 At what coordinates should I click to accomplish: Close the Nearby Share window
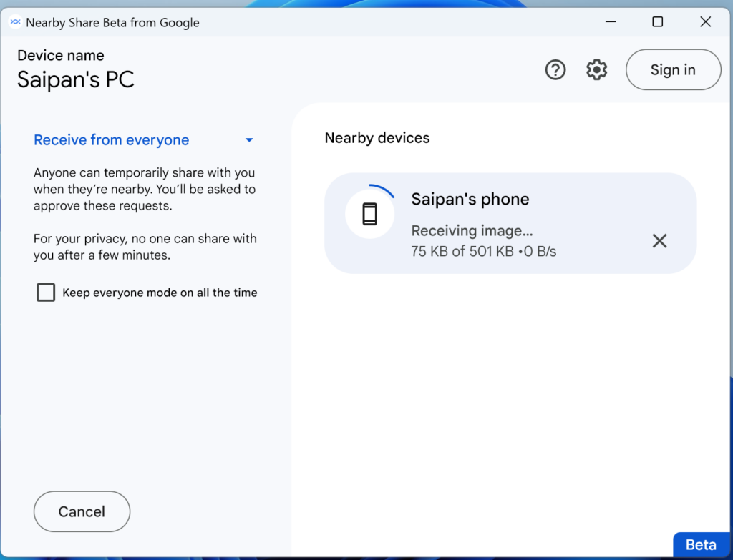[x=705, y=22]
